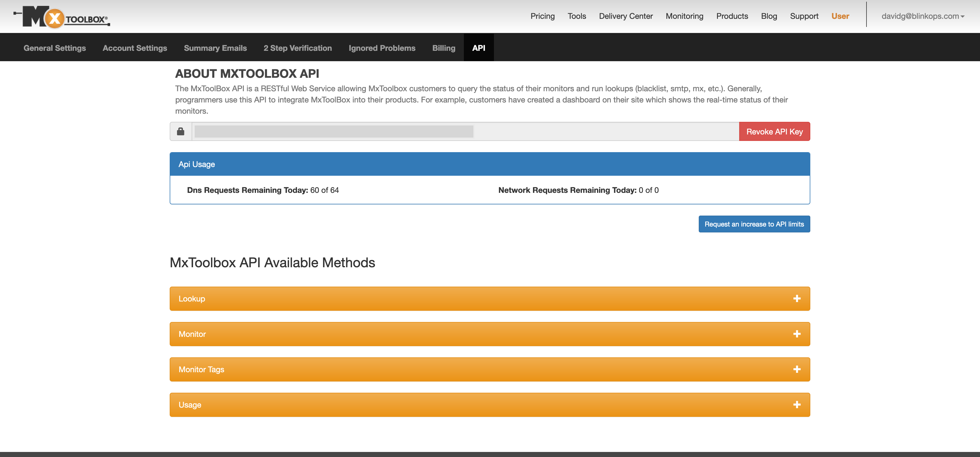Click plus icon on Usage row

[797, 405]
